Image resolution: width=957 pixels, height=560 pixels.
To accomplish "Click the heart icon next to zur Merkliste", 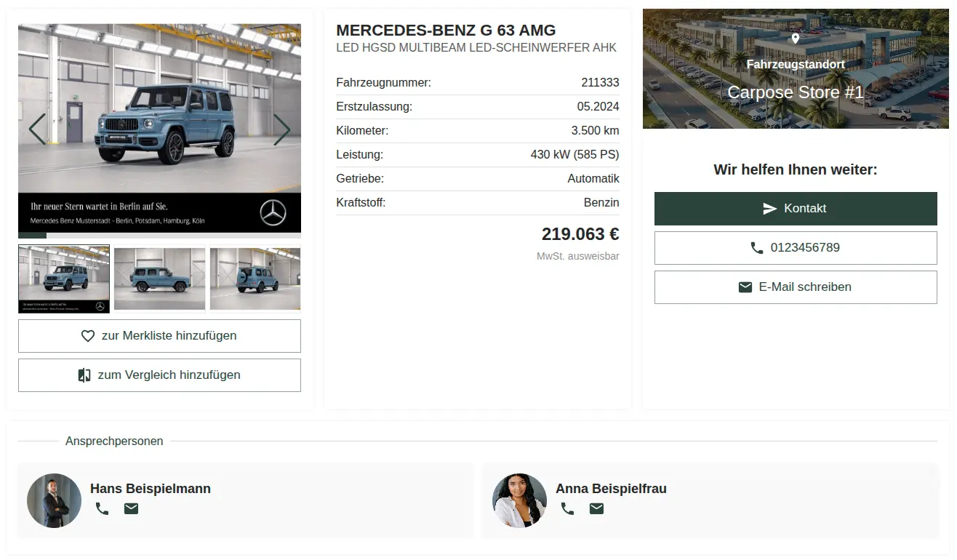I will [x=87, y=335].
